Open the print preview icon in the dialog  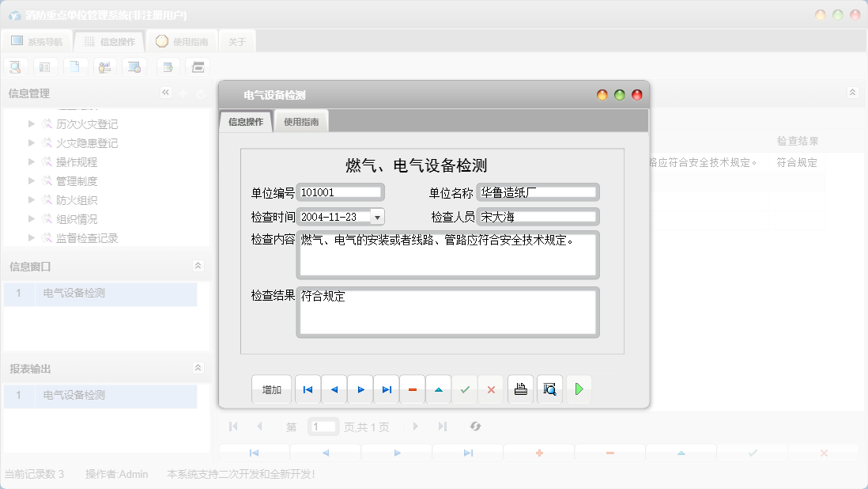tap(549, 389)
